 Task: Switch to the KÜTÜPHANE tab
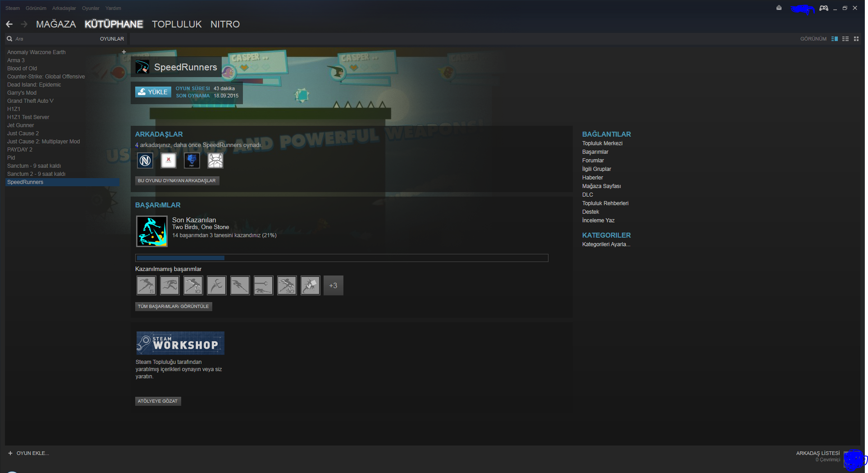114,24
